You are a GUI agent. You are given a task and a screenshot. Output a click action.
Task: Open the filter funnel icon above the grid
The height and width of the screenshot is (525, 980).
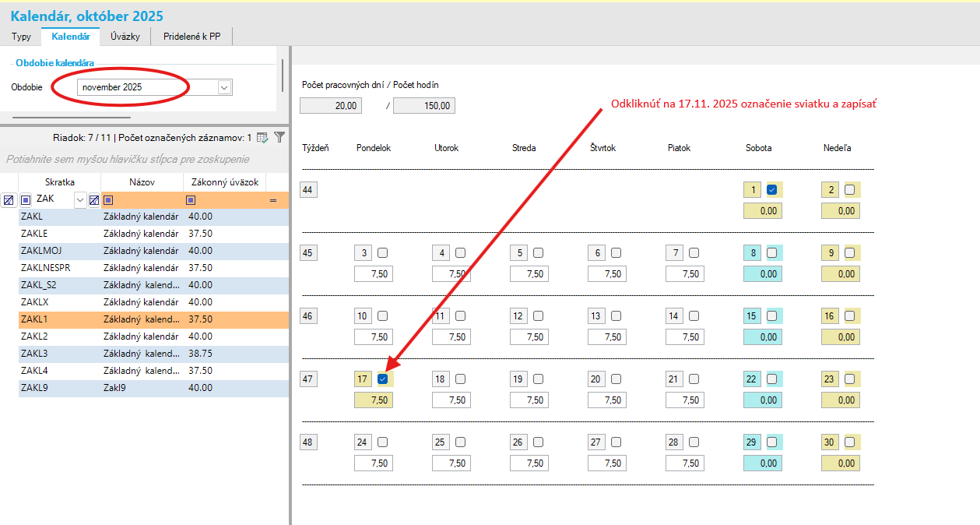[278, 138]
